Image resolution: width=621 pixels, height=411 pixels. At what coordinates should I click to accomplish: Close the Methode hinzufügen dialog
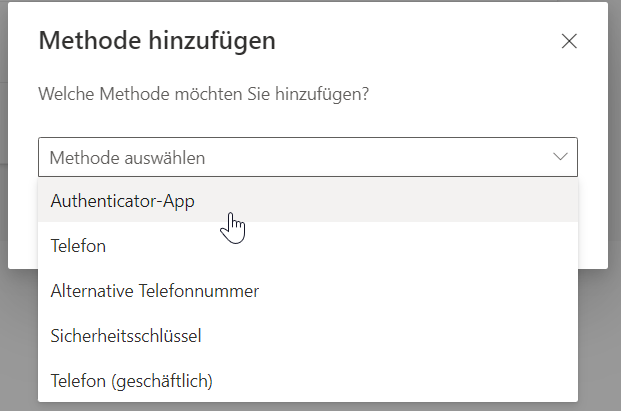click(569, 41)
